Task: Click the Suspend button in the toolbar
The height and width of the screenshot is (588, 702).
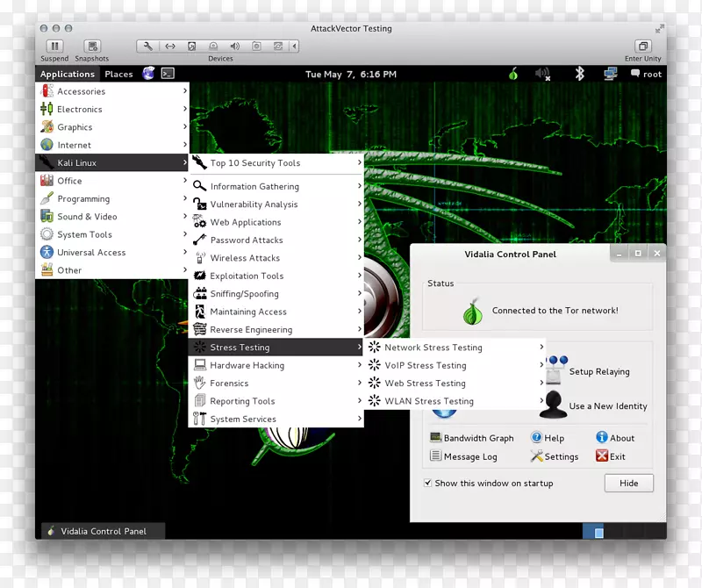Action: 54,48
